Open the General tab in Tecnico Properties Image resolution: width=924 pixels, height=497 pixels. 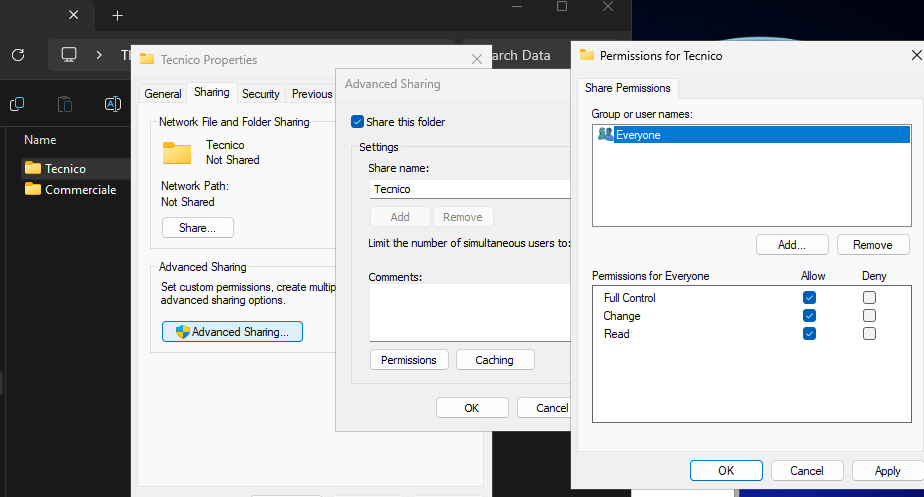[x=162, y=94]
